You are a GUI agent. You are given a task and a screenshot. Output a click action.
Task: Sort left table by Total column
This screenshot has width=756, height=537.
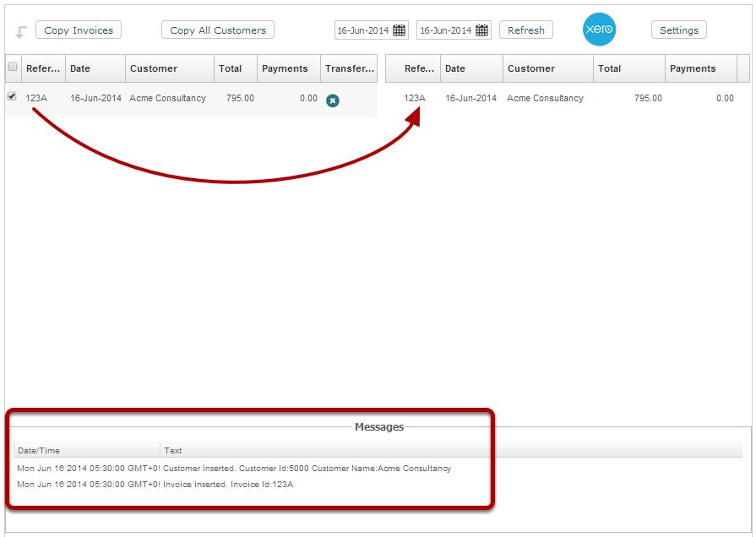coord(236,68)
